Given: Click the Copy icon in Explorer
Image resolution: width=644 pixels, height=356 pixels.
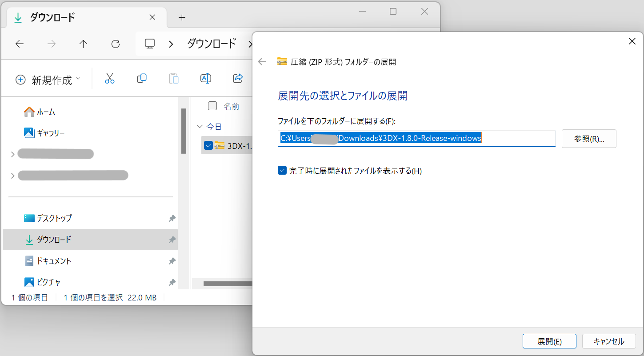Looking at the screenshot, I should (142, 78).
